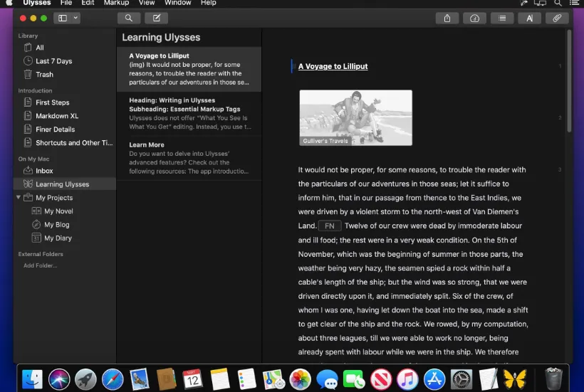
Task: Click the A Voyage to Lilliput heading
Action: [x=333, y=66]
